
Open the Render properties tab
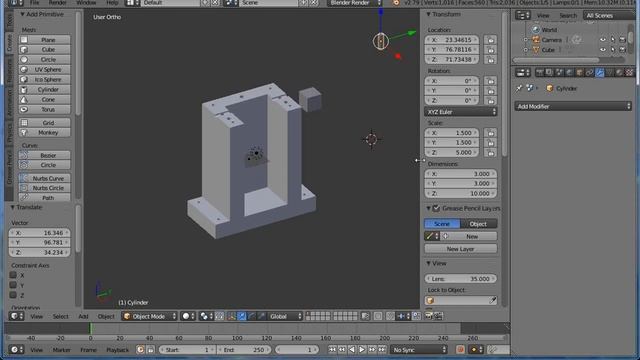pyautogui.click(x=540, y=73)
